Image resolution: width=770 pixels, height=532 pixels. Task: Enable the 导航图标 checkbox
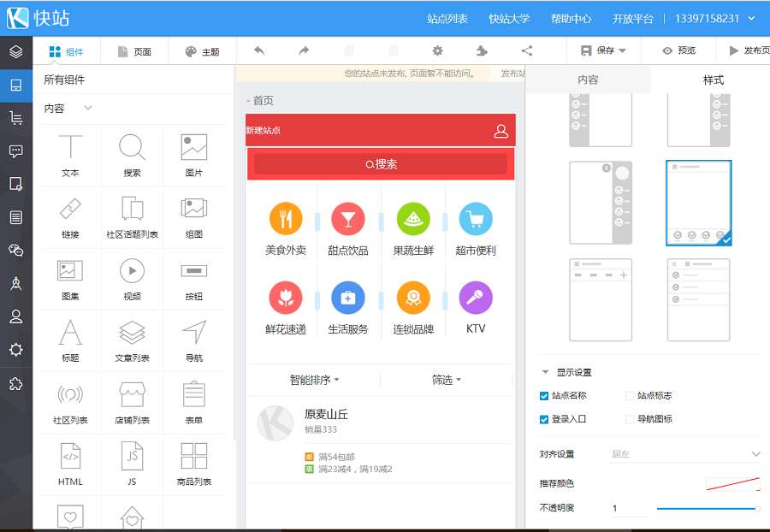tap(630, 420)
